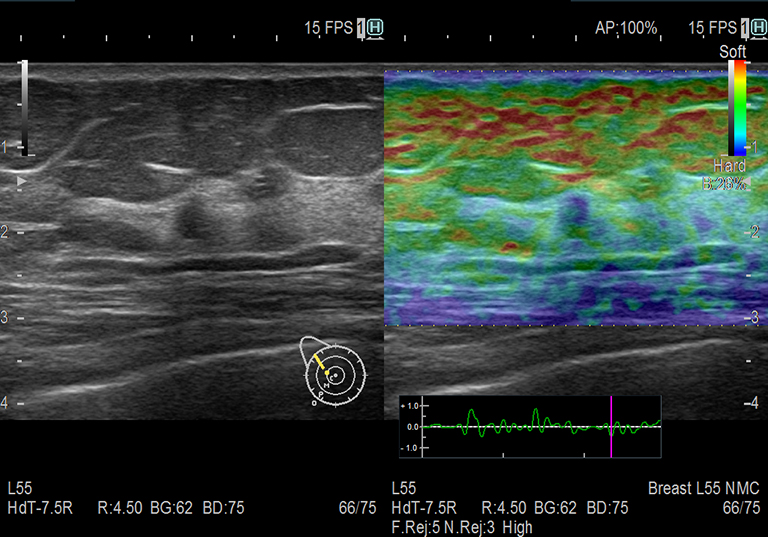Click the left panel 66/75 frame counter
The width and height of the screenshot is (768, 537).
click(x=357, y=508)
